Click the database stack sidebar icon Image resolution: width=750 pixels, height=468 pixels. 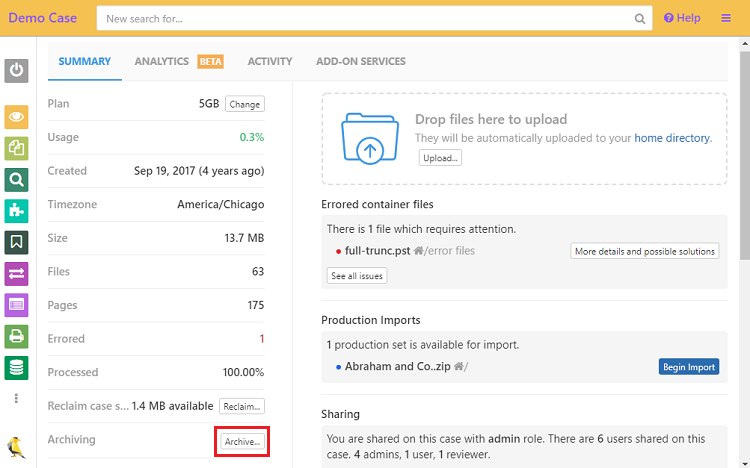point(17,367)
